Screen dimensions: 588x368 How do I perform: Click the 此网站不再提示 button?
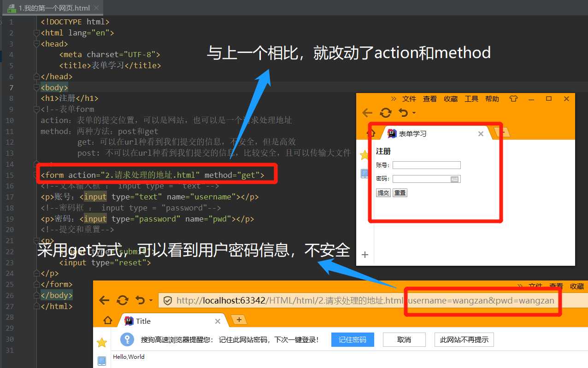(464, 340)
